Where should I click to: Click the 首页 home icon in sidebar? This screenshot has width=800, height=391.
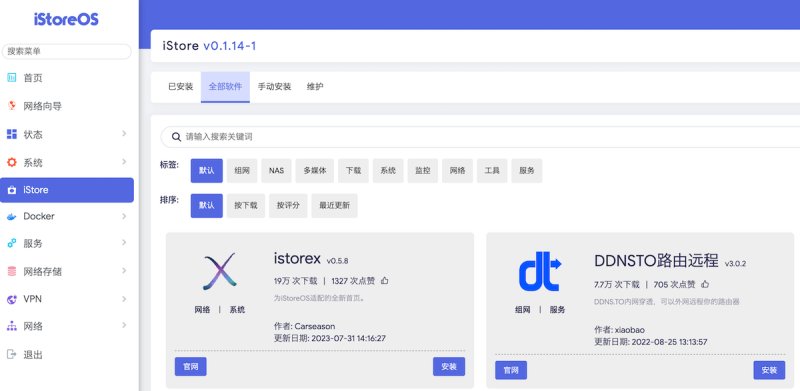[12, 78]
